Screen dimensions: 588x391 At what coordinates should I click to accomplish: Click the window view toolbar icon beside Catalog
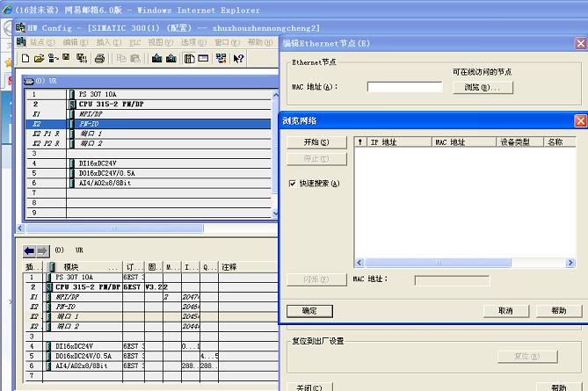click(x=203, y=58)
